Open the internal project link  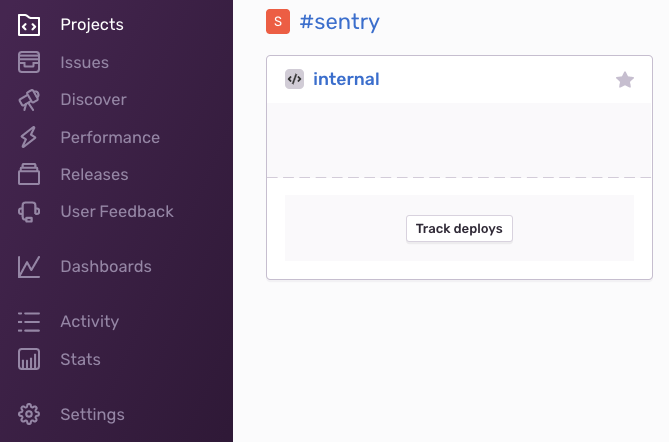346,79
